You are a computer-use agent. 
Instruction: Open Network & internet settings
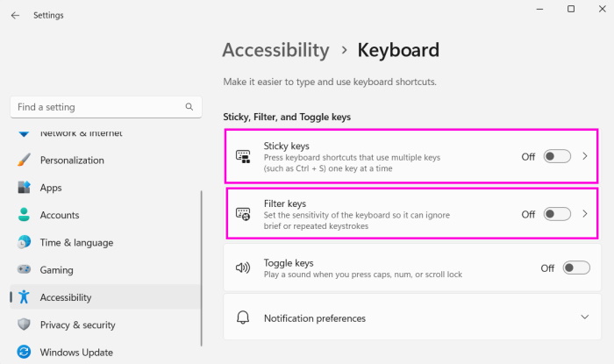81,133
